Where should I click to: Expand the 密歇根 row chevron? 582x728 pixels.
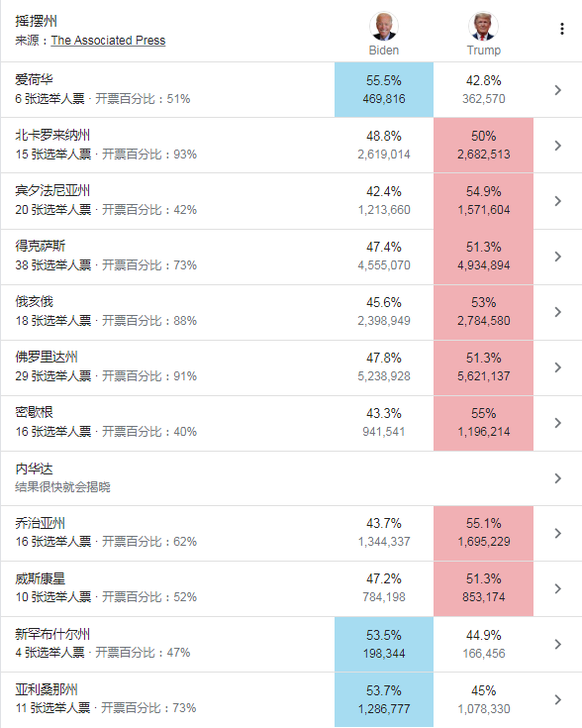558,423
